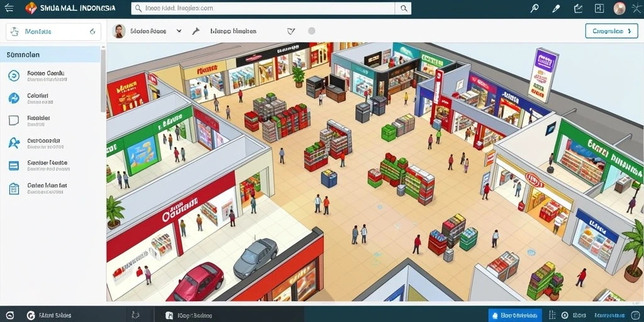
Task: Select the pen tool in header
Action: pyautogui.click(x=556, y=8)
